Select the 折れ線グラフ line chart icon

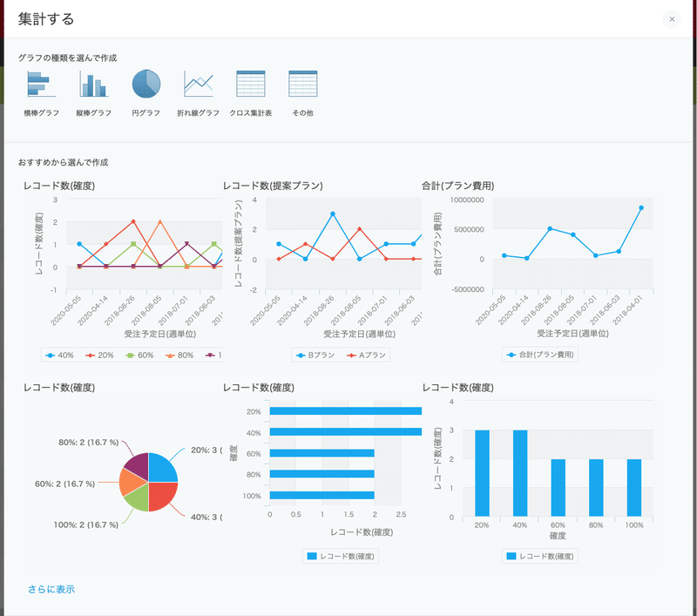click(x=199, y=84)
